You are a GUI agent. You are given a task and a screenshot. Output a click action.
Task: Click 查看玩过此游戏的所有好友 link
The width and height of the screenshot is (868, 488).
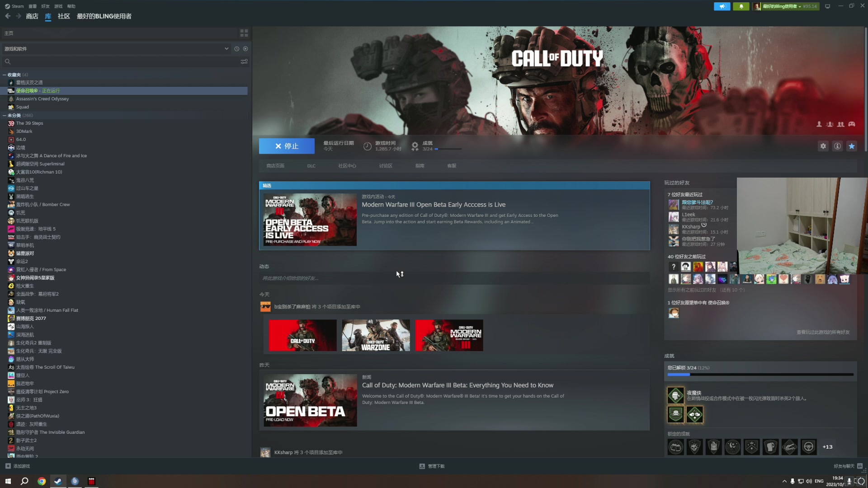[x=823, y=332]
